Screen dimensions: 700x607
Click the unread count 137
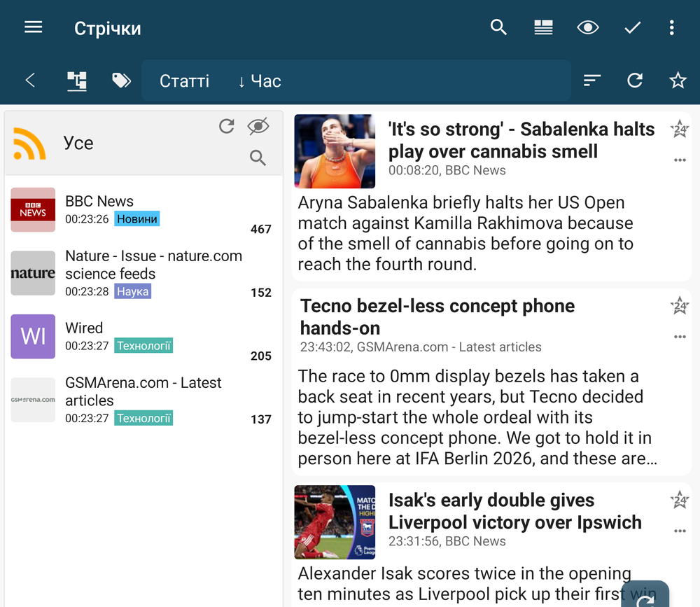[x=260, y=419]
